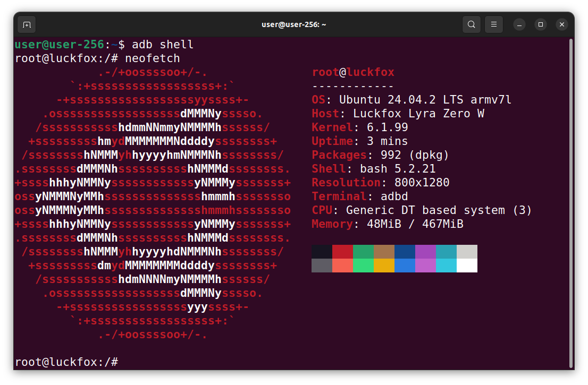Screen dimensions: 588x385
Task: Click the 'Luckfox Lyra Zero W' host value
Action: [418, 114]
